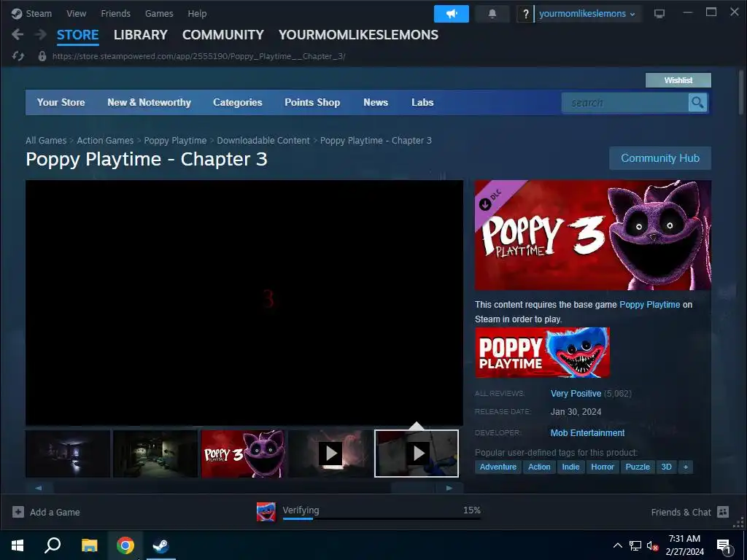Viewport: 747px width, 560px height.
Task: Click the padlock security icon
Action: [42, 56]
